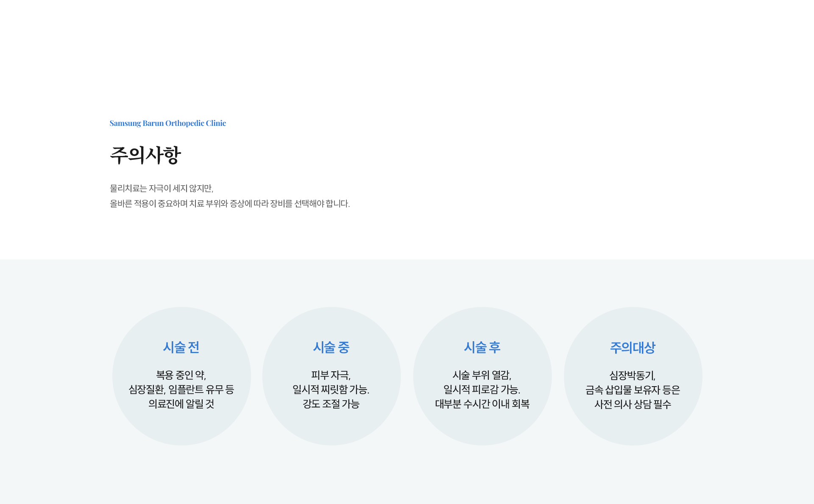Select the '주의대상' circle title
814x504 pixels.
click(633, 348)
